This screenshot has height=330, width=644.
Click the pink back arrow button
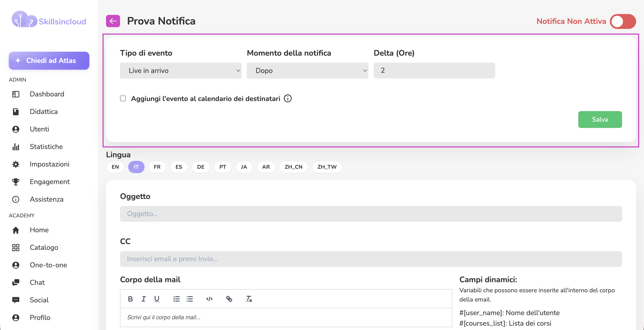pos(113,21)
